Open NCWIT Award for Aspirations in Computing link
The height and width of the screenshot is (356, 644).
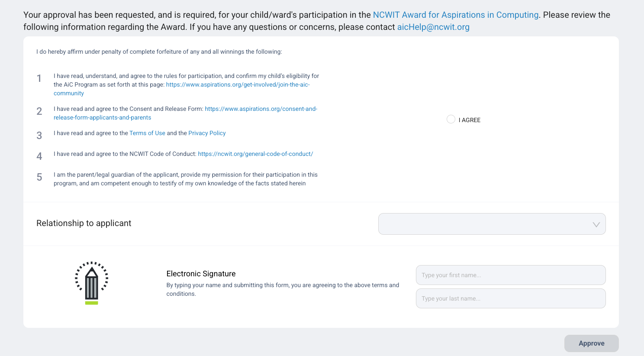pos(455,15)
